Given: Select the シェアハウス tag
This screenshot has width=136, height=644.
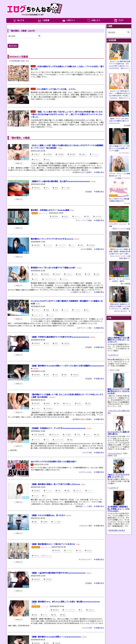Looking at the screenshot, I should [x=58, y=440].
